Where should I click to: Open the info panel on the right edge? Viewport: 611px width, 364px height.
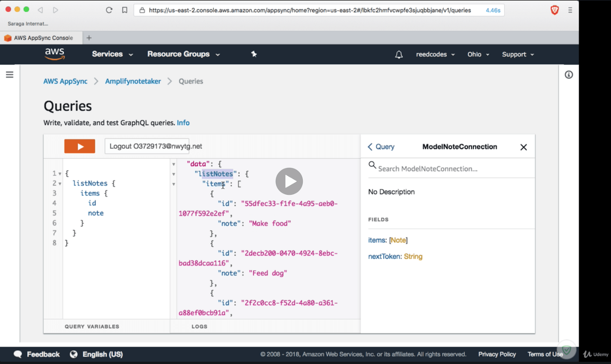[569, 75]
